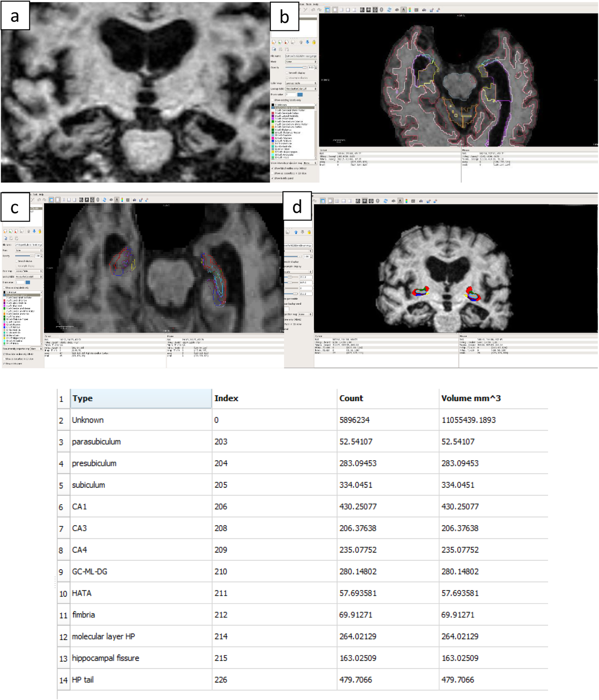Screen dimensions: 599x700
Task: Open the Lookup table dropdown in panel c
Action: pos(29,277)
